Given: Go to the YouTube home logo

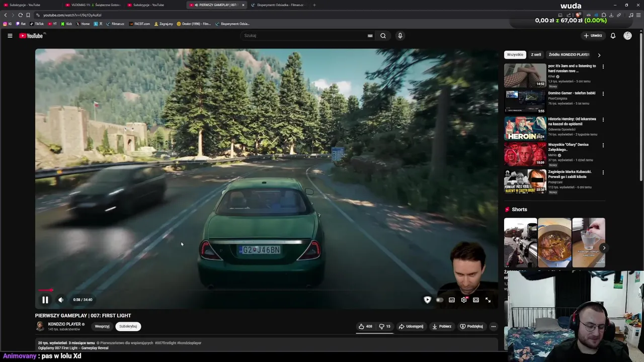Looking at the screenshot, I should pyautogui.click(x=32, y=36).
